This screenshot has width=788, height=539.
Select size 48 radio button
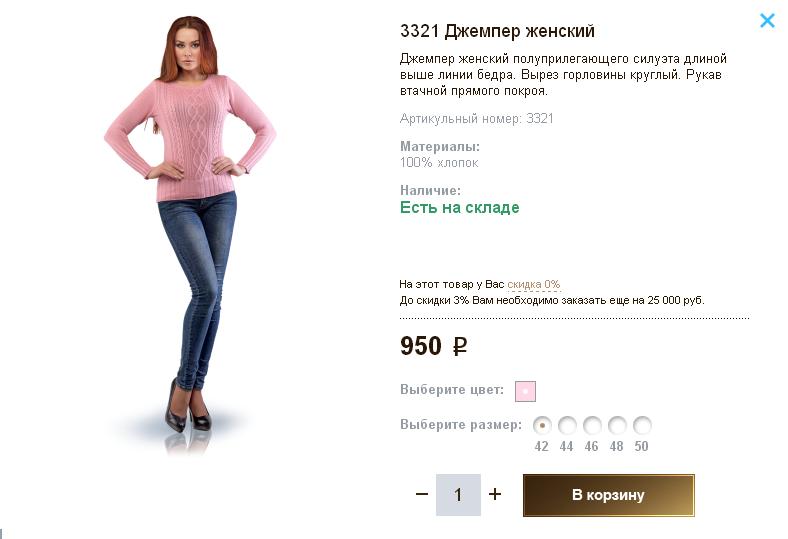point(617,425)
